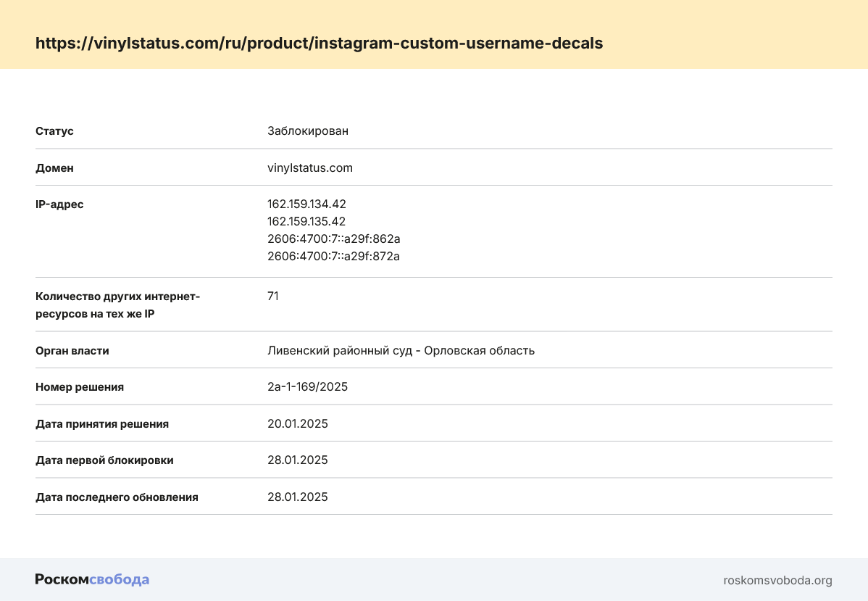Open the roskomsvoboda.org footer link
868x601 pixels.
(x=777, y=580)
